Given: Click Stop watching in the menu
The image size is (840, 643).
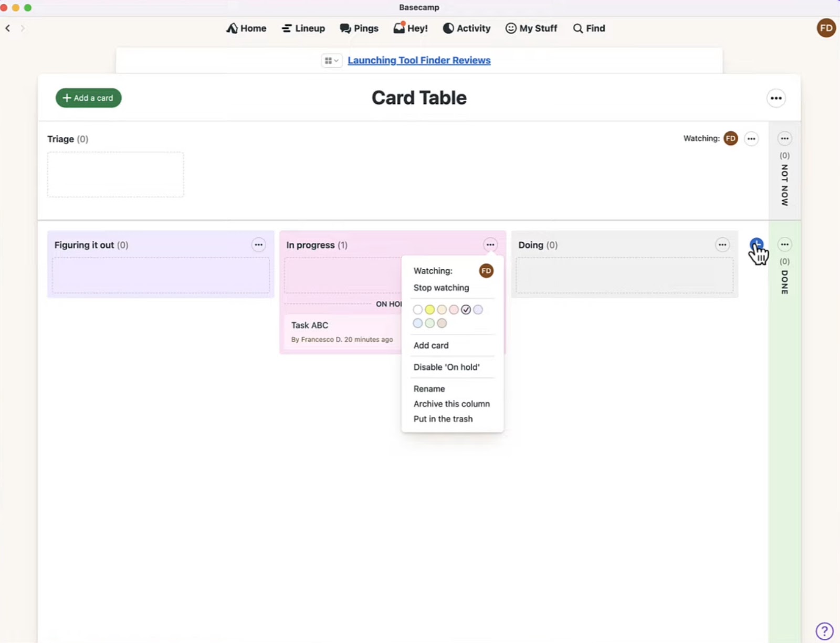Looking at the screenshot, I should tap(441, 288).
